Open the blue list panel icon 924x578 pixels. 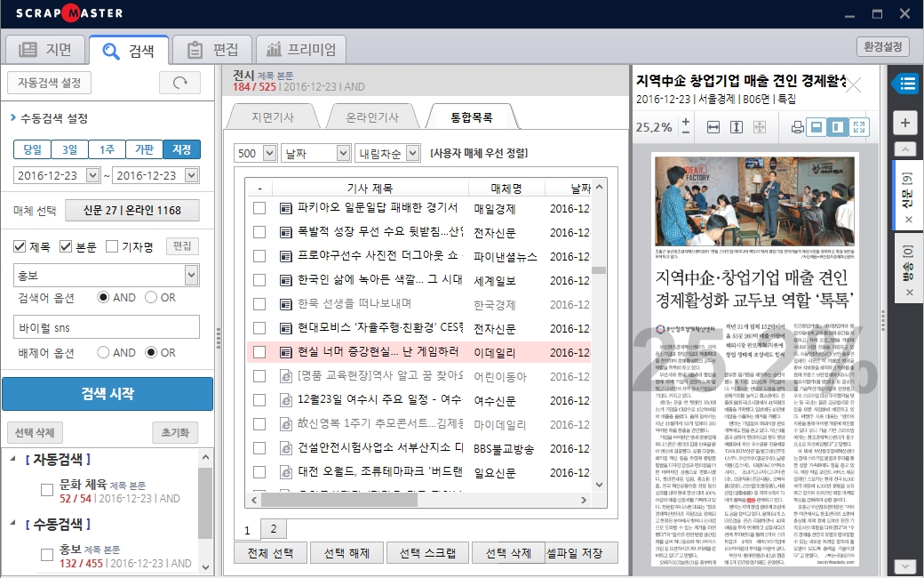[x=905, y=84]
